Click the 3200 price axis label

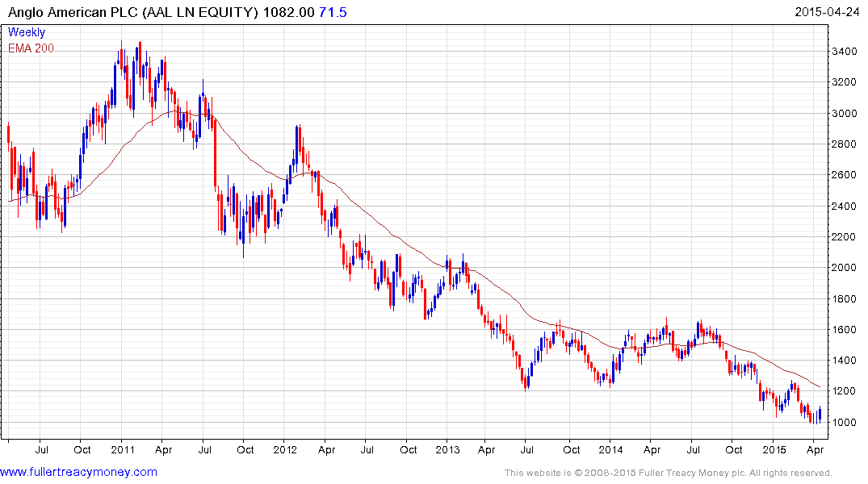pyautogui.click(x=845, y=81)
